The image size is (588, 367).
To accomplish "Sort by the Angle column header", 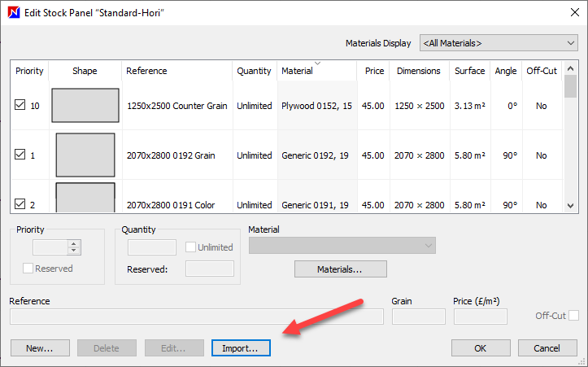I will [506, 71].
